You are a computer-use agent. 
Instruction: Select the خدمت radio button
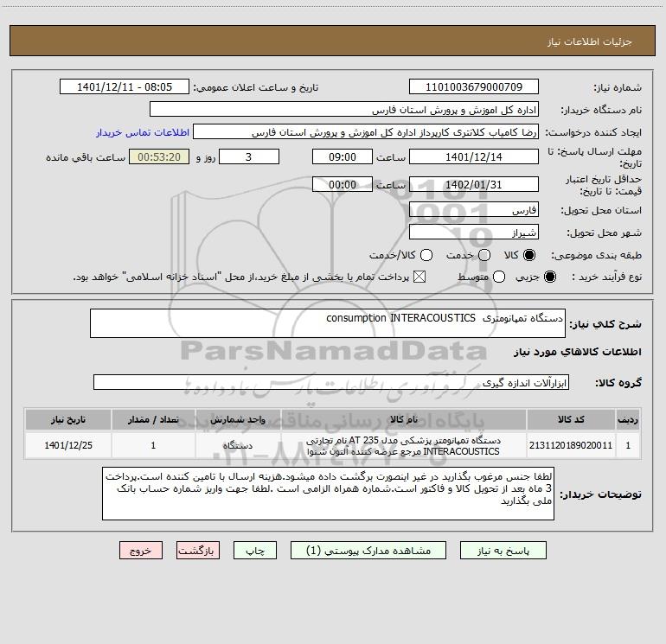[484, 255]
